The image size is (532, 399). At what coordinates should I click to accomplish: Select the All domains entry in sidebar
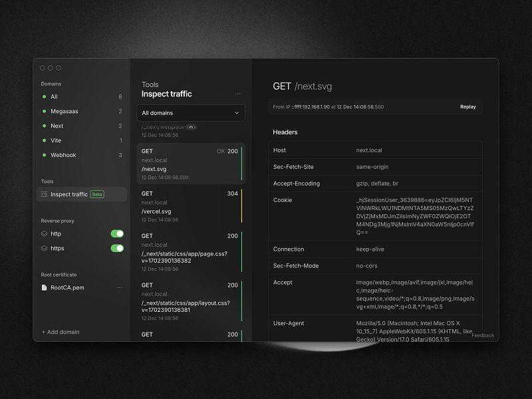tap(81, 96)
